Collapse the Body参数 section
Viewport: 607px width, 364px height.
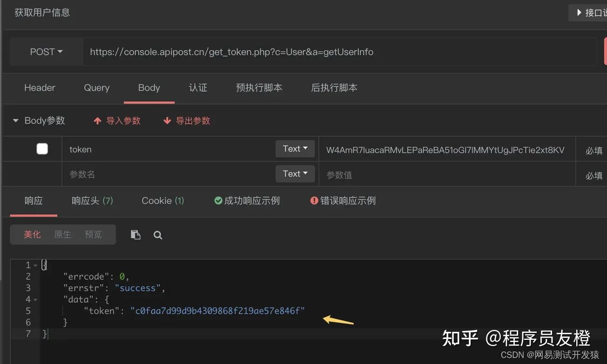pos(16,120)
